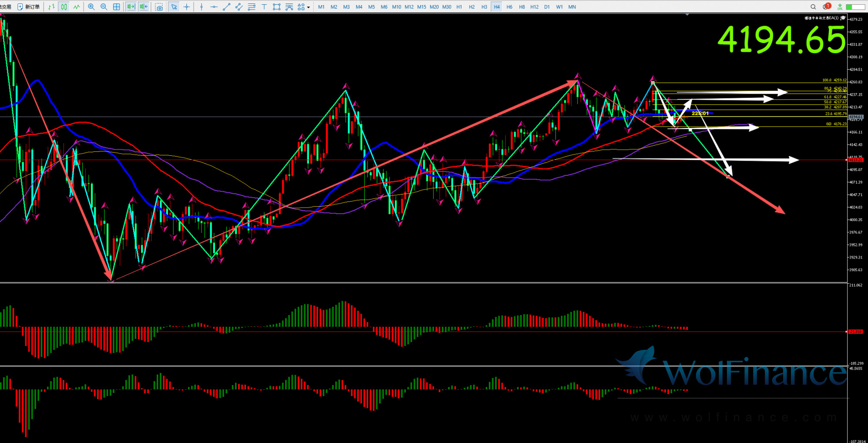Toggle candlestick chart display mode
Screen dimensions: 868x443
point(64,7)
